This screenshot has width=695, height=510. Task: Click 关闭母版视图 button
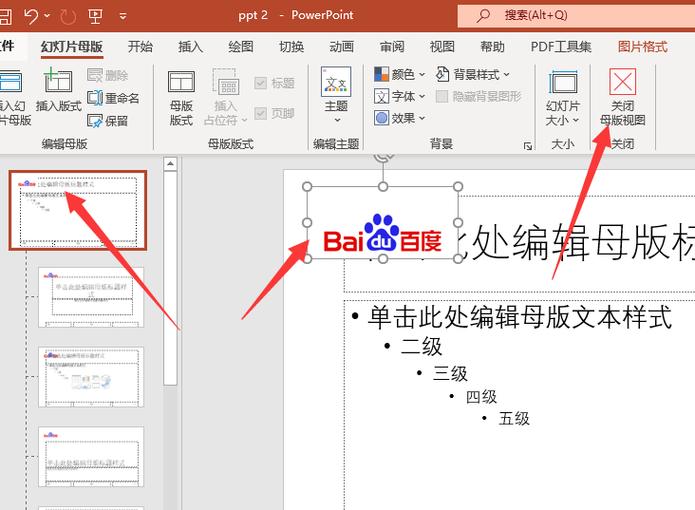pos(622,97)
